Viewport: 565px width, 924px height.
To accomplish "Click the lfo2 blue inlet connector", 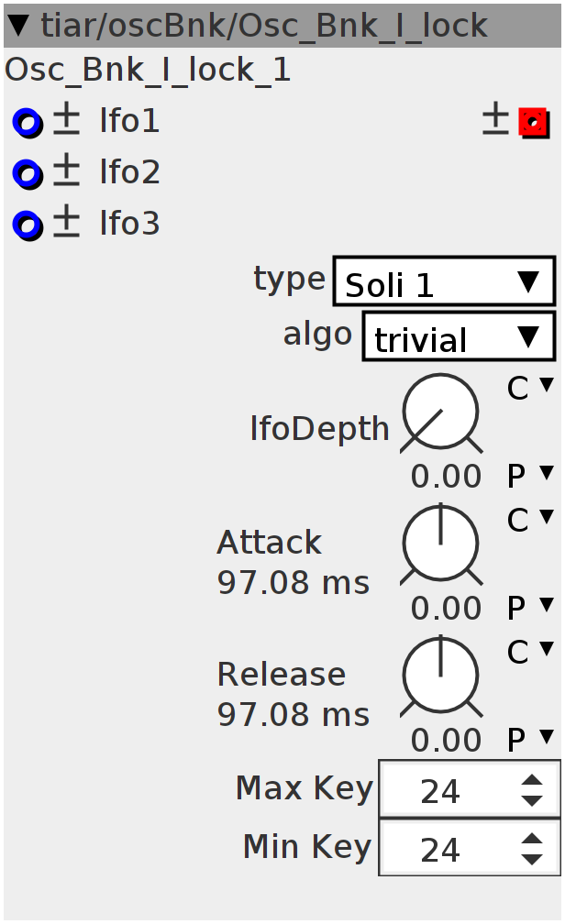I will 28,174.
